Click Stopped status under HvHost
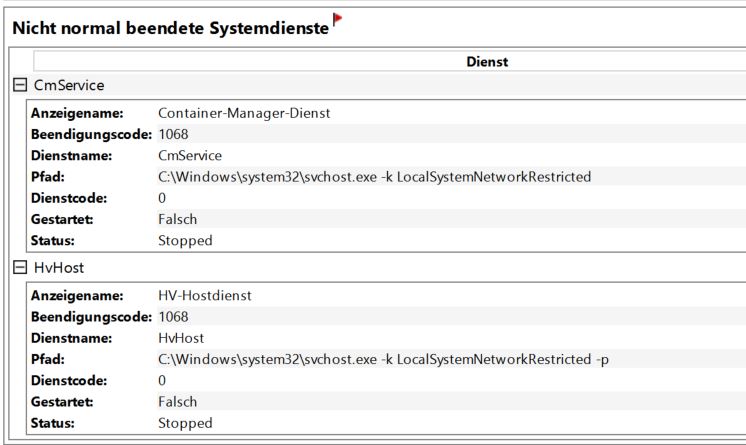The width and height of the screenshot is (746, 445). click(185, 424)
